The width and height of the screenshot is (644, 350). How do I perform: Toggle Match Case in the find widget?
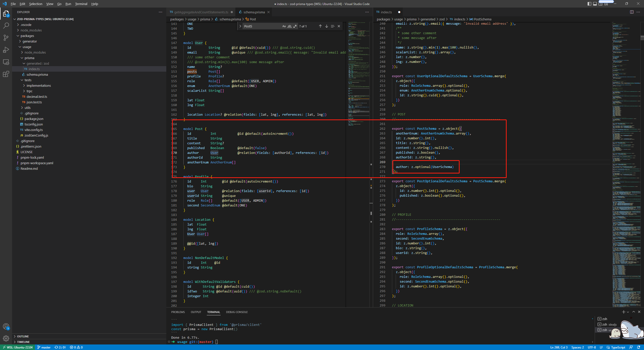click(x=284, y=26)
